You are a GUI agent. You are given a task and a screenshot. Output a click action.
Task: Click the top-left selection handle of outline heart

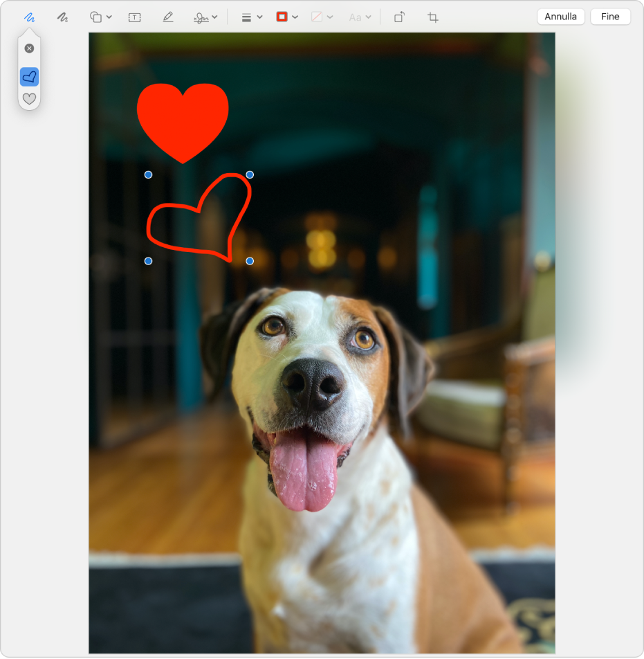pyautogui.click(x=148, y=175)
